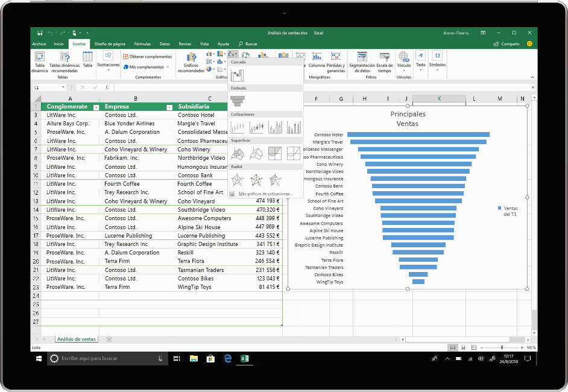Switch to the Revisar tab
This screenshot has height=392, width=568.
185,44
